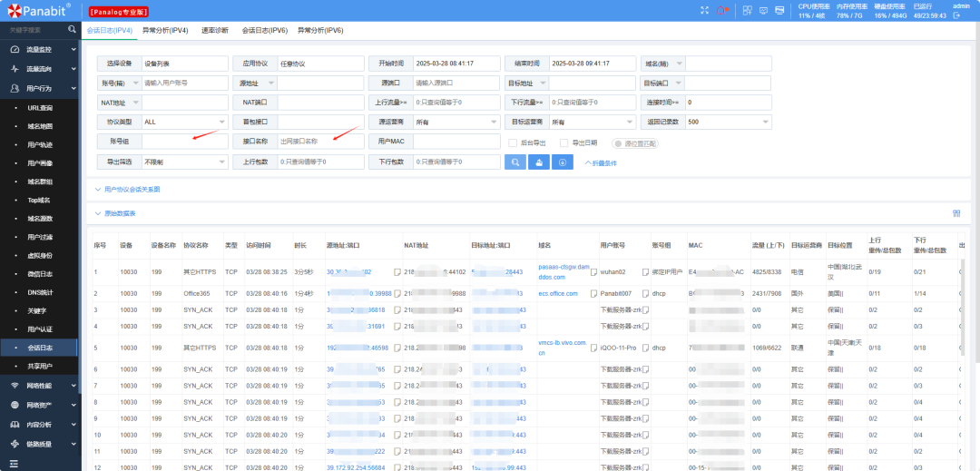Click the 结束时间 date field
This screenshot has width=980, height=471.
pos(593,64)
